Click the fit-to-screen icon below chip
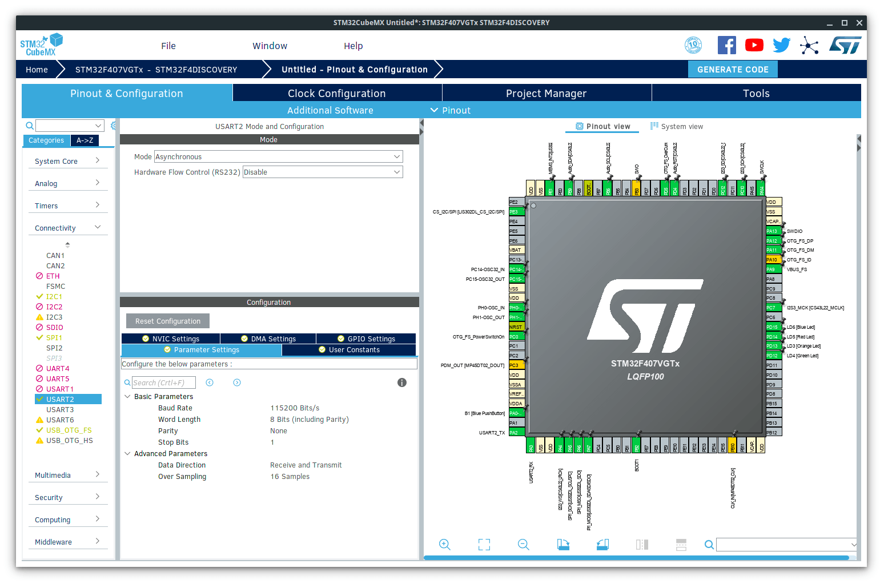 [484, 545]
